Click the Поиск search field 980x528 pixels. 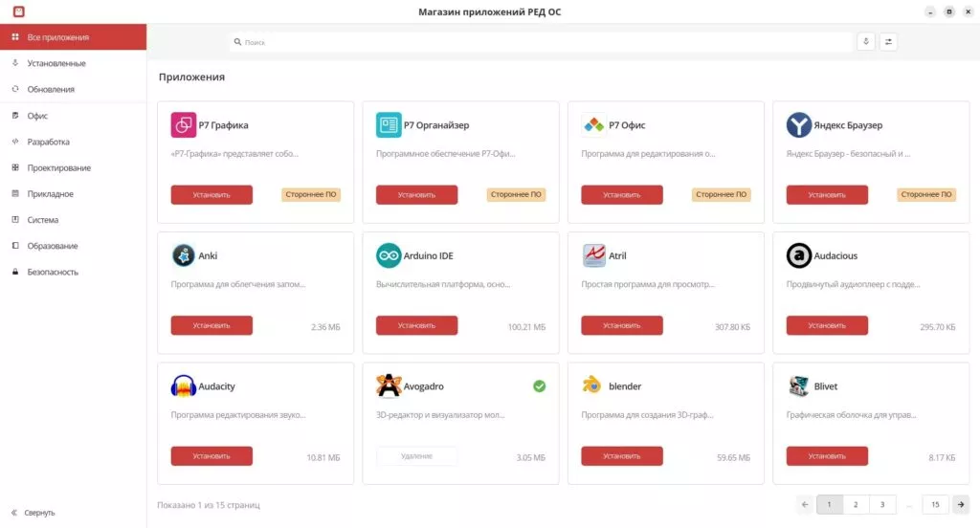click(541, 42)
